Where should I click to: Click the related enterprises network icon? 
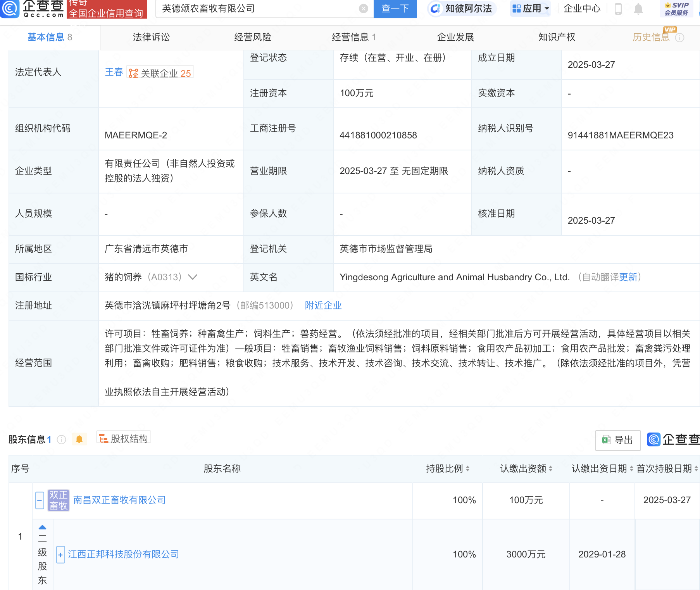[x=133, y=73]
